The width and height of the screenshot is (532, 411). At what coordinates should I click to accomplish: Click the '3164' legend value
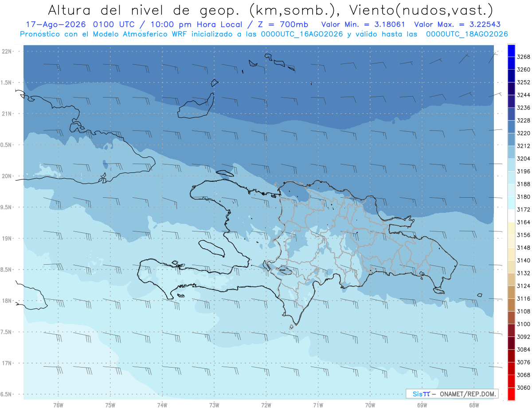tap(524, 223)
